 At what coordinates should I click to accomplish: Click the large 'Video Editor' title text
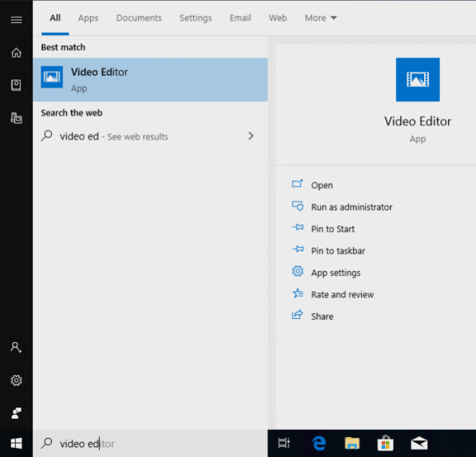pyautogui.click(x=418, y=121)
